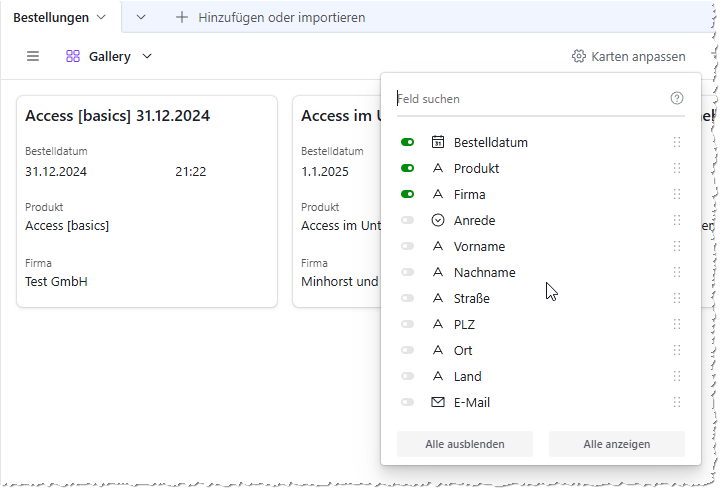Disable the Bestelldatum field toggle

tap(408, 142)
